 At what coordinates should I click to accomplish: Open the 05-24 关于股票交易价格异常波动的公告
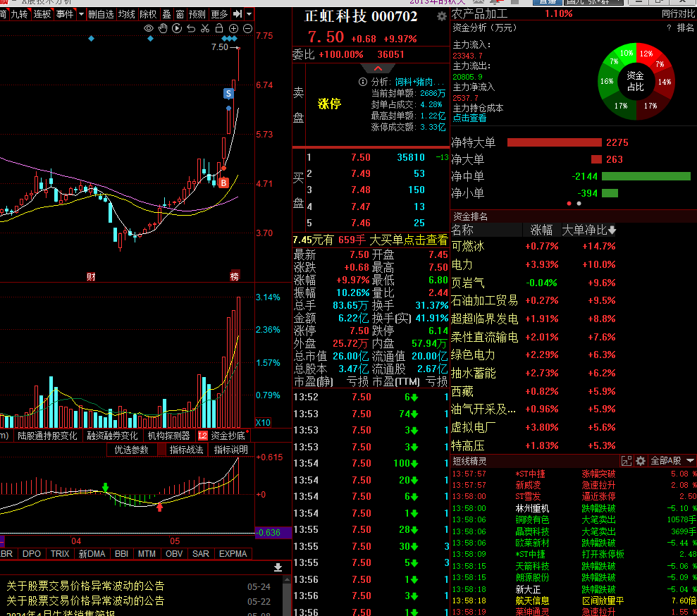click(x=139, y=586)
